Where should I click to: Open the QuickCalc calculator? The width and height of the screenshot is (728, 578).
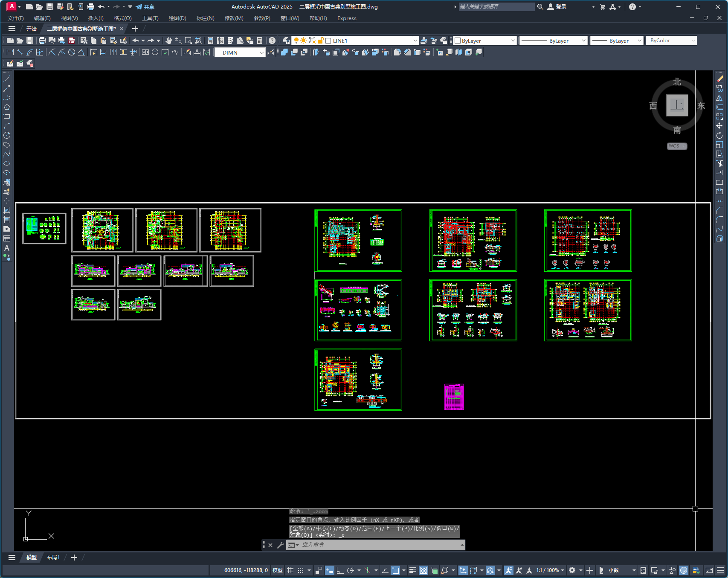[260, 41]
